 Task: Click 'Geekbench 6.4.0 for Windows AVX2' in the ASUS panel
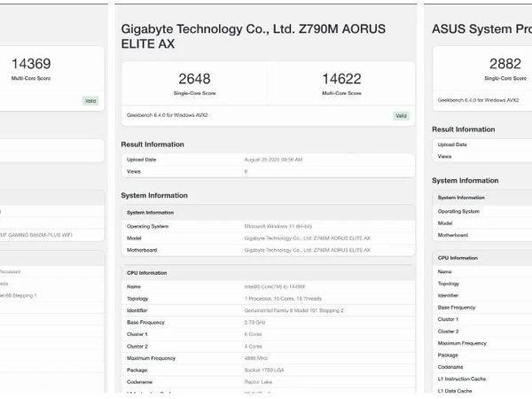pos(478,100)
